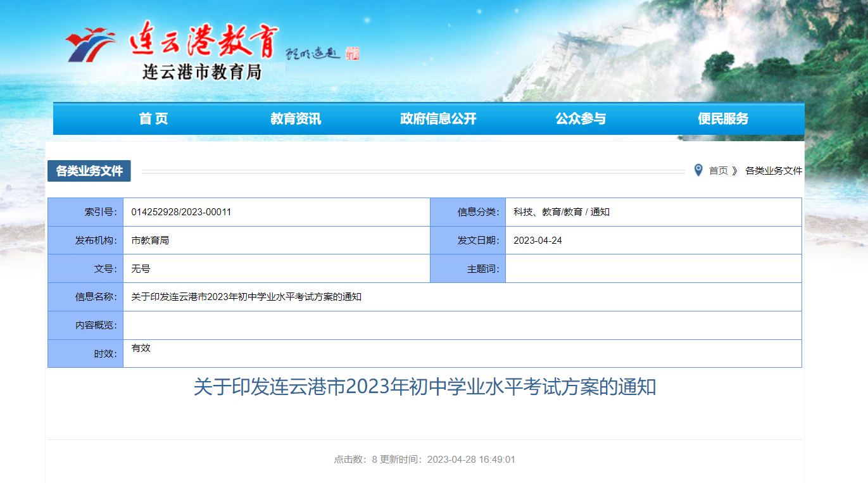Open the 便民服务 navigation menu item
Image resolution: width=868 pixels, height=483 pixels.
click(x=723, y=118)
